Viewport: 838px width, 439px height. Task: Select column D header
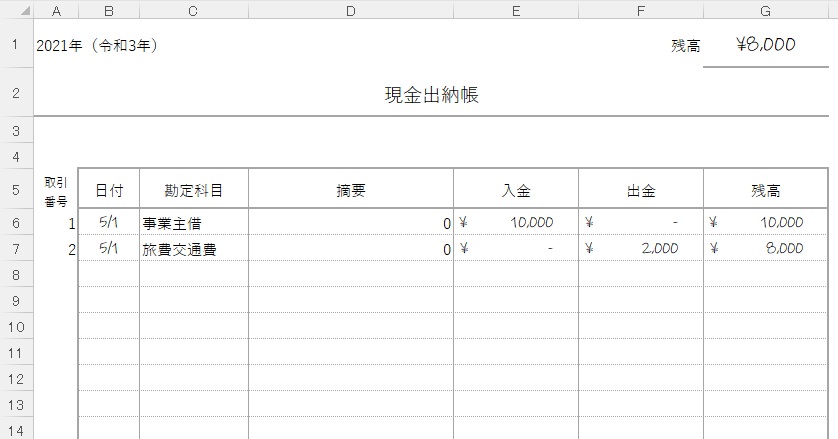click(351, 11)
